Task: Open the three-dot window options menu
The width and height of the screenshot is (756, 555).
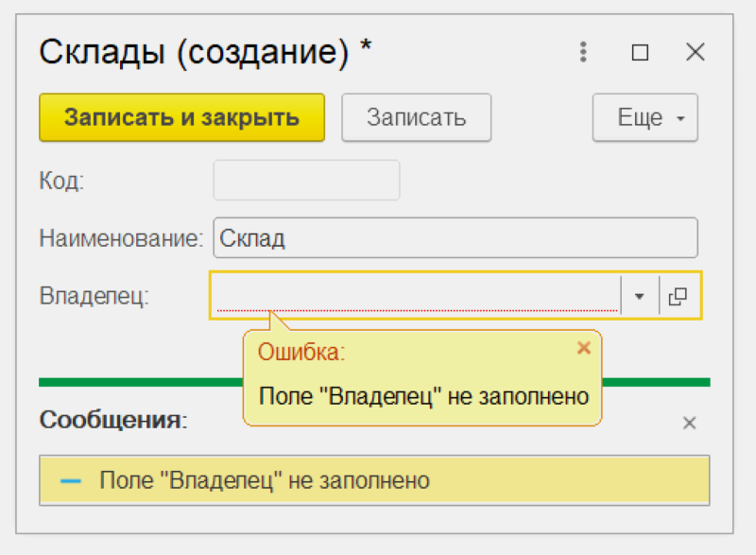Action: point(583,52)
